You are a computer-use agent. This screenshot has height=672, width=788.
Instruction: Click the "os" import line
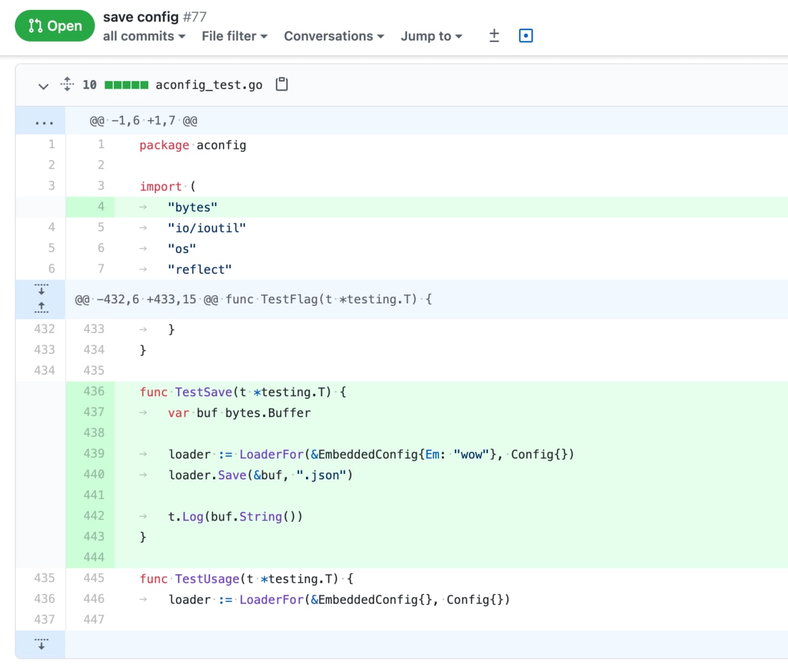(182, 249)
